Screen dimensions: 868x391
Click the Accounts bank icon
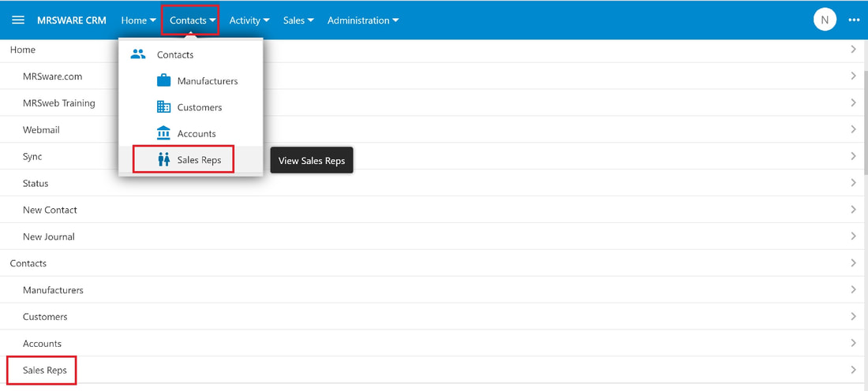point(164,133)
